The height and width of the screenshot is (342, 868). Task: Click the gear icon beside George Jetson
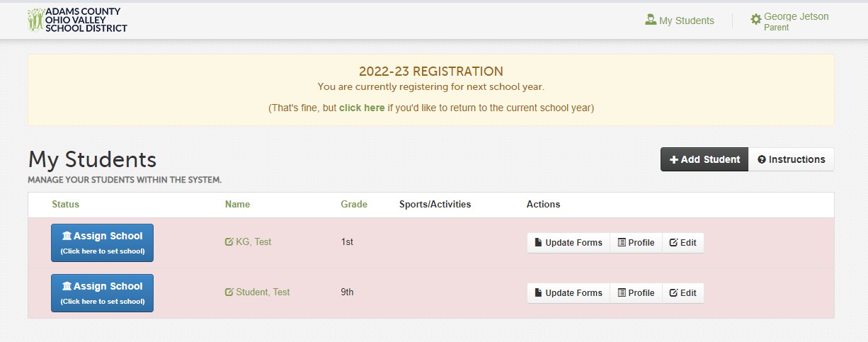click(756, 19)
